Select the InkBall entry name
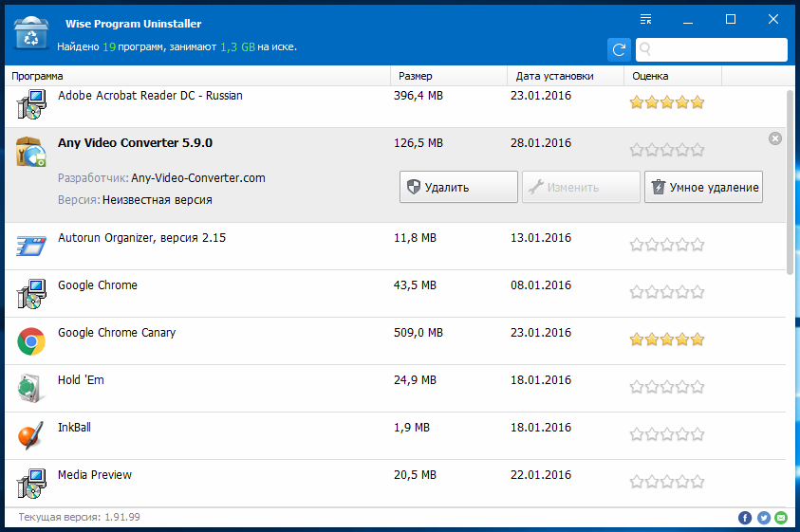 [x=74, y=428]
